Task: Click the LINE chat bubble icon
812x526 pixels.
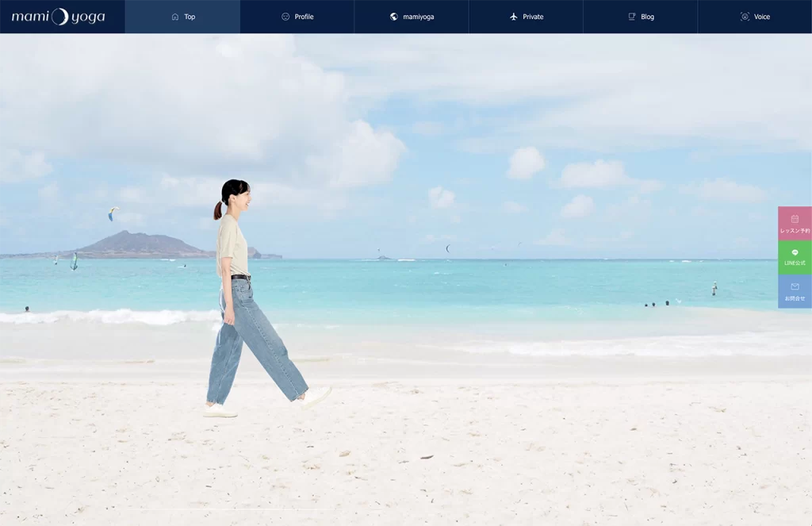Action: tap(795, 252)
